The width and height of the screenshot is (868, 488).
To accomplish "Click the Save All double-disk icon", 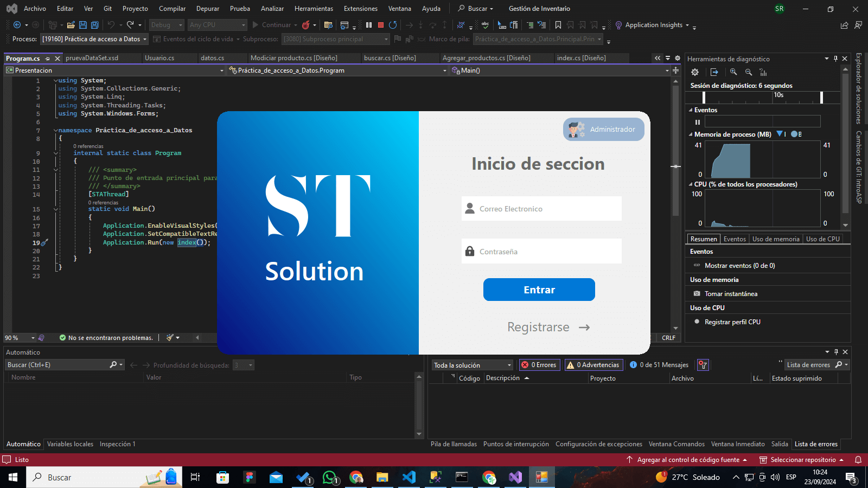I will pos(94,25).
